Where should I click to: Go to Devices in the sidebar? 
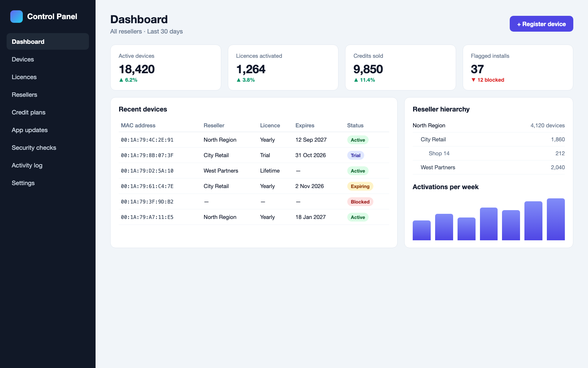pos(48,59)
